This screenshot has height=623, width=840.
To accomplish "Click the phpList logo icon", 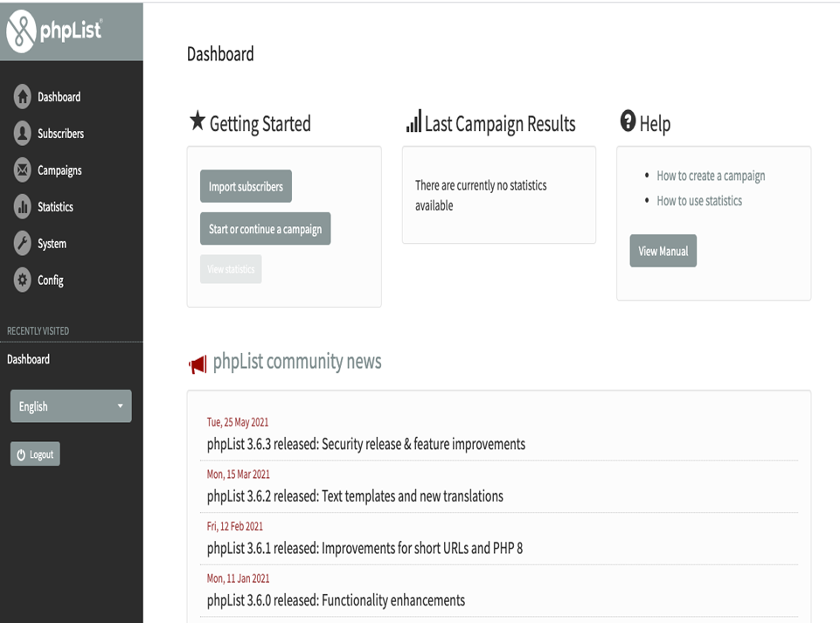I will coord(21,31).
